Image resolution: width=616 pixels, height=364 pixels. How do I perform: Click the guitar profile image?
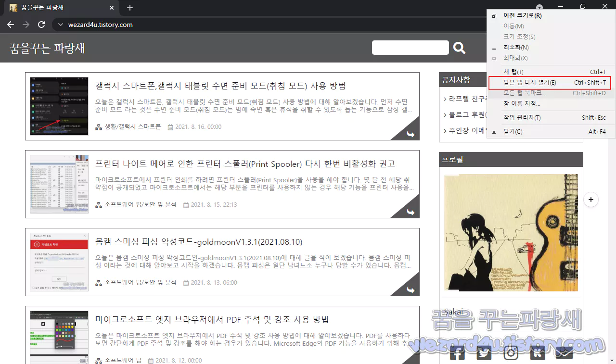coord(511,233)
